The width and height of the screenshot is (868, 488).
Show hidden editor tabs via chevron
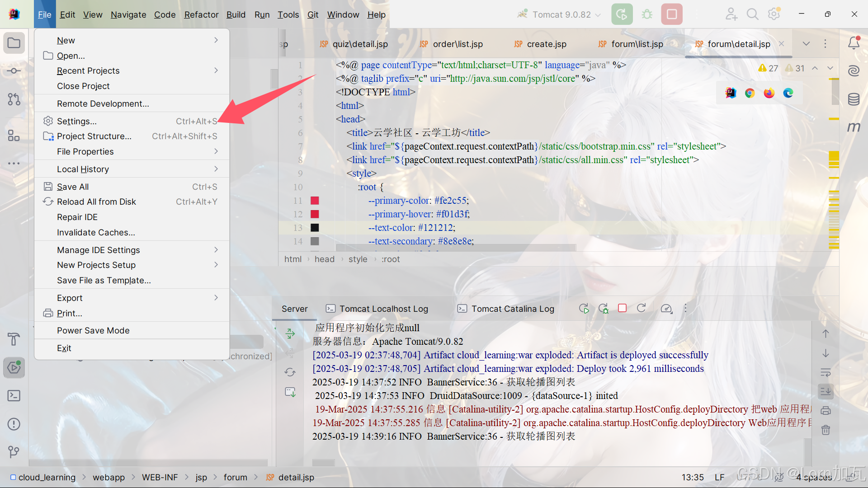pyautogui.click(x=806, y=43)
